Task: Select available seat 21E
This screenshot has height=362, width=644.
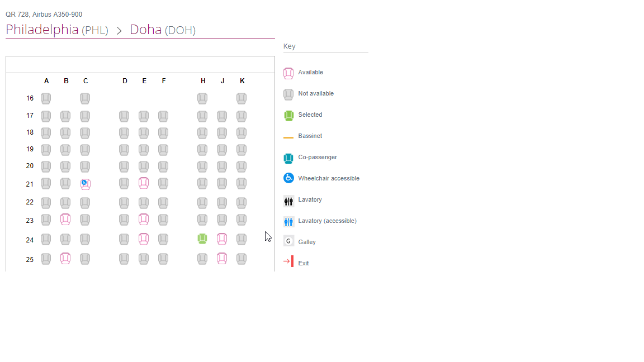Action: (x=143, y=183)
